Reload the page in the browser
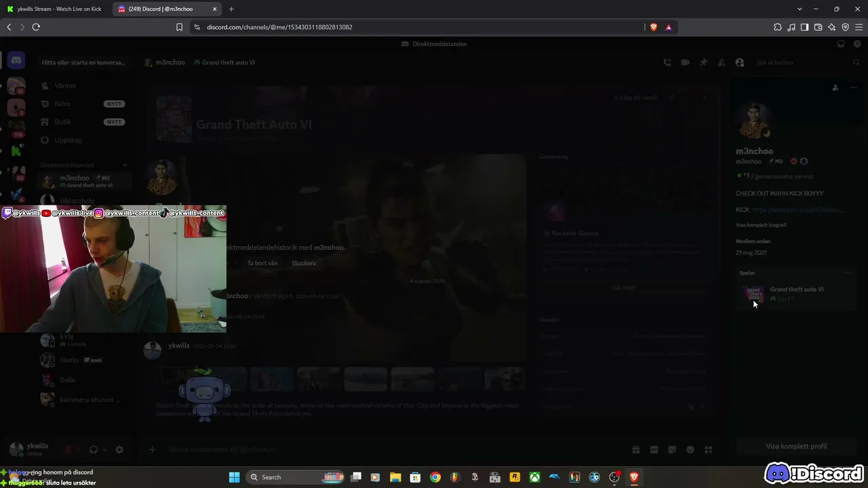Screen dimensions: 868x488 (36, 27)
